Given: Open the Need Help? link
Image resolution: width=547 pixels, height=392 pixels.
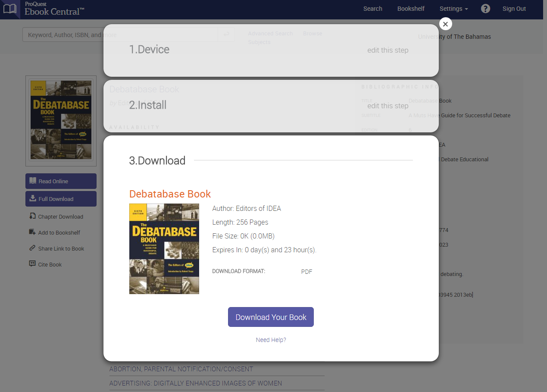Looking at the screenshot, I should click(271, 340).
